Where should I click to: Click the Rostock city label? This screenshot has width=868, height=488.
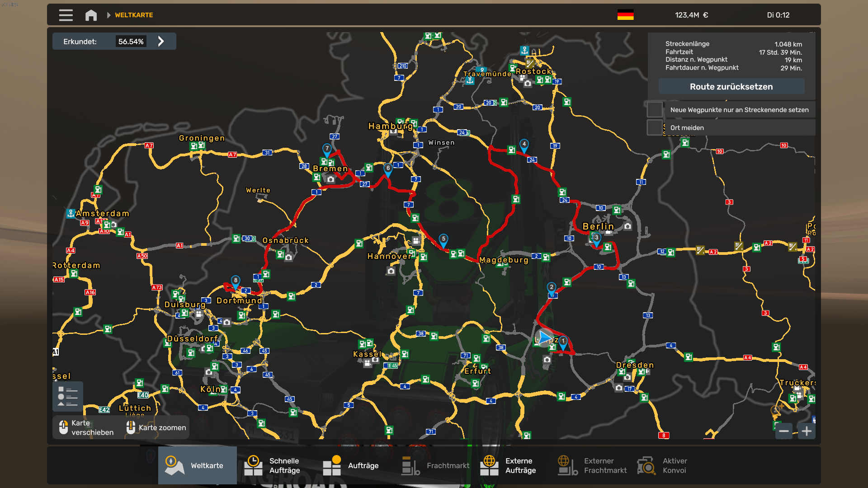pos(534,71)
